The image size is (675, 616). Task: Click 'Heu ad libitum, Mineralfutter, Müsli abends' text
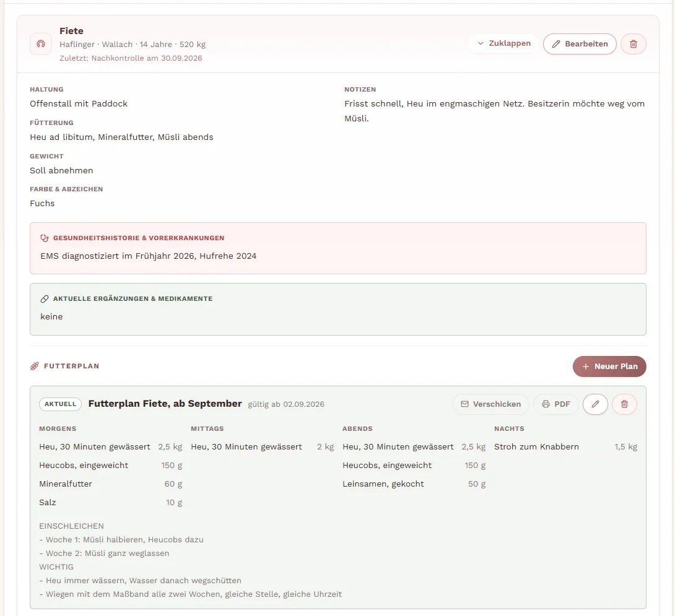coord(122,137)
